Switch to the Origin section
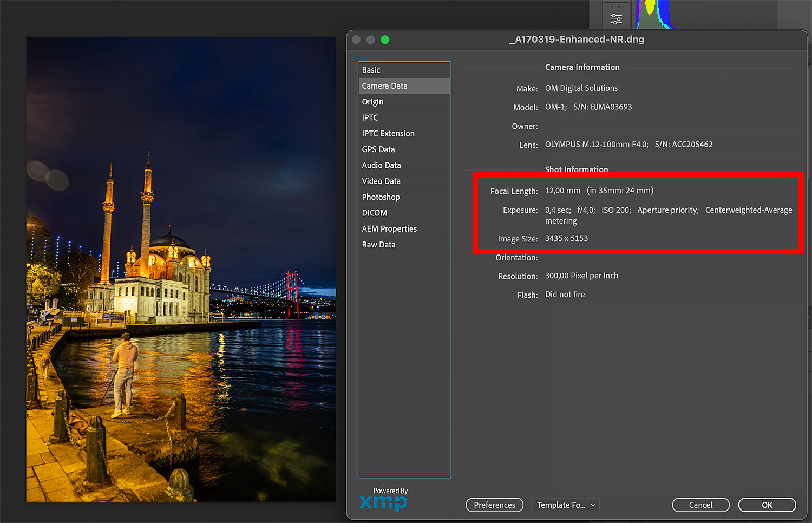812x523 pixels. 372,102
